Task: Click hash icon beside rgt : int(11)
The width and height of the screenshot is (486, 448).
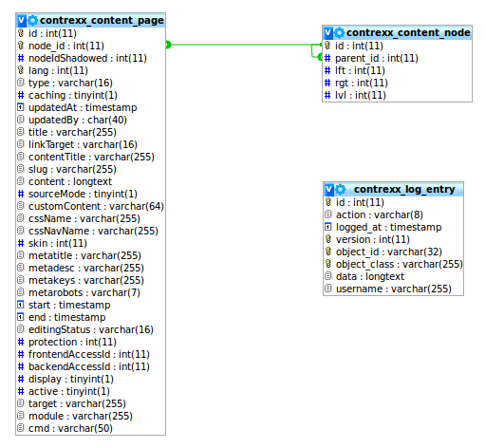Action: tap(327, 83)
